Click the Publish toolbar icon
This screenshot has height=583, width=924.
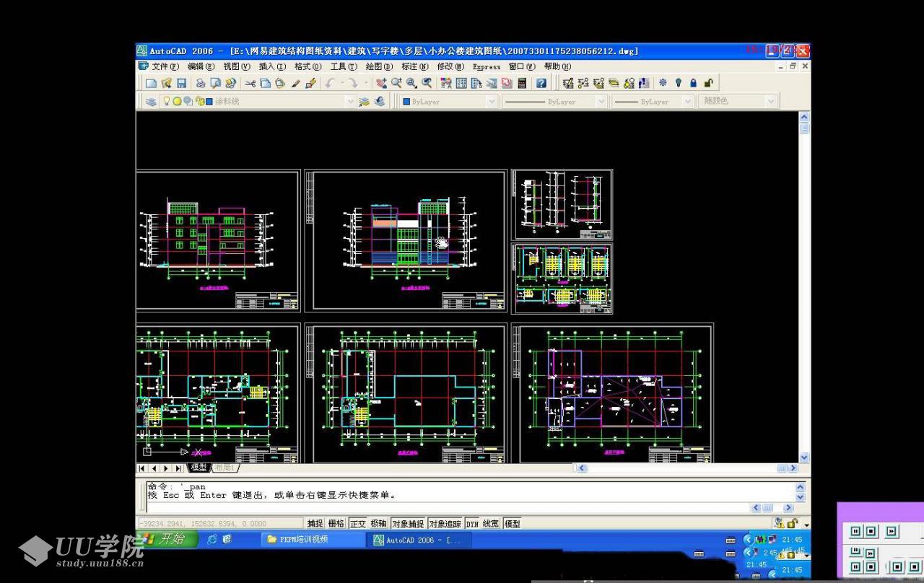click(230, 84)
